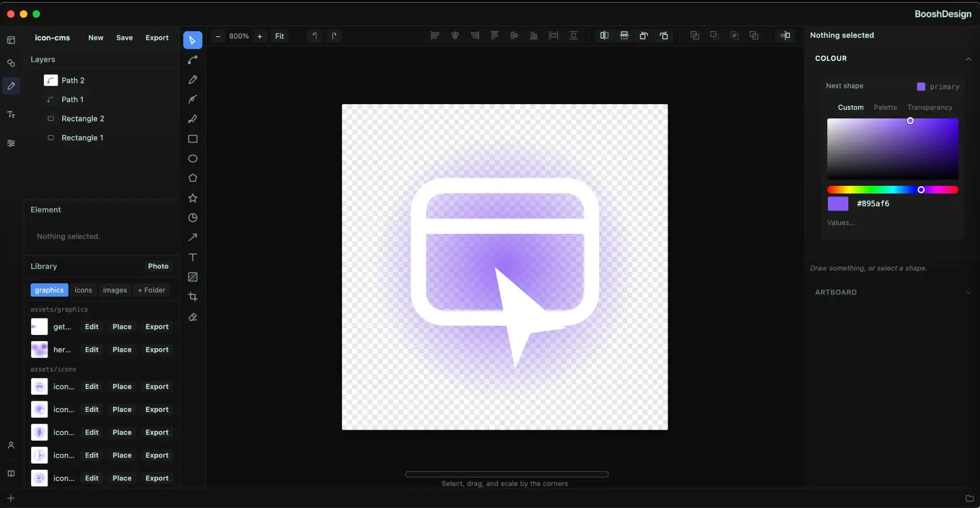Image resolution: width=980 pixels, height=508 pixels.
Task: Undo with the left-turn arrow
Action: click(315, 36)
